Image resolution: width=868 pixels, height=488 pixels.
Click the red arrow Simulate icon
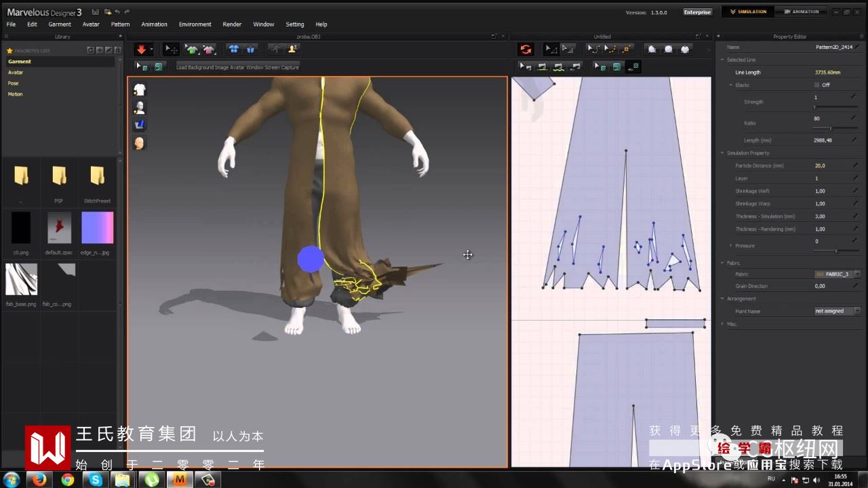[x=142, y=49]
